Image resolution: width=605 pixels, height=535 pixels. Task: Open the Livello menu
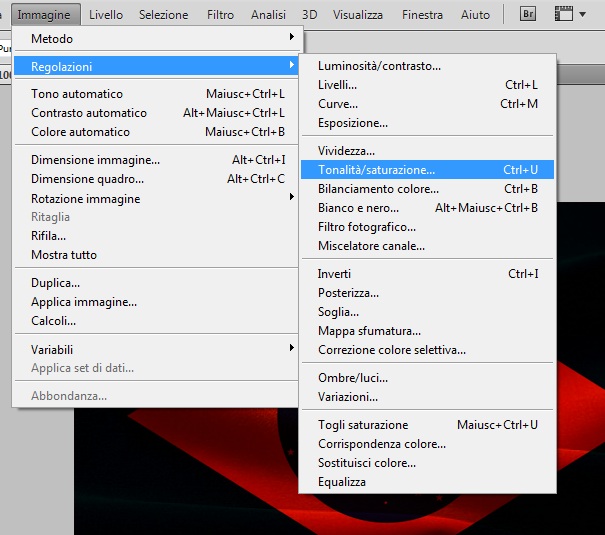click(x=106, y=15)
